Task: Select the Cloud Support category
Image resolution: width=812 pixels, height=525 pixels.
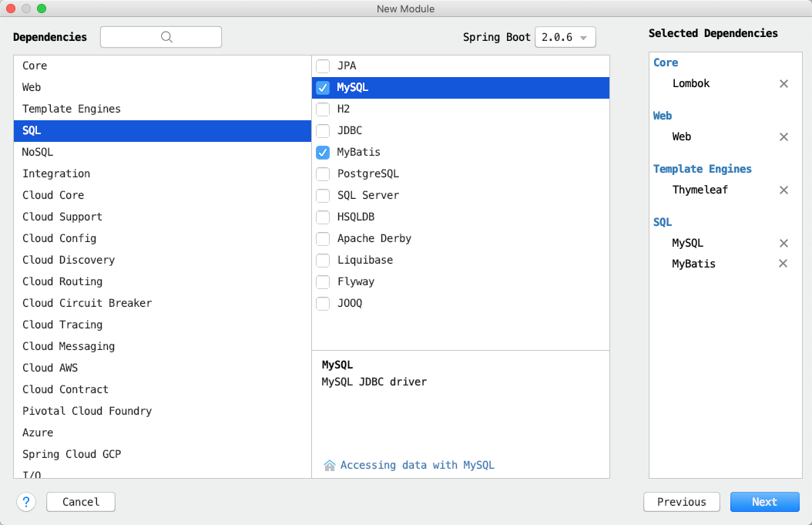Action: (163, 217)
